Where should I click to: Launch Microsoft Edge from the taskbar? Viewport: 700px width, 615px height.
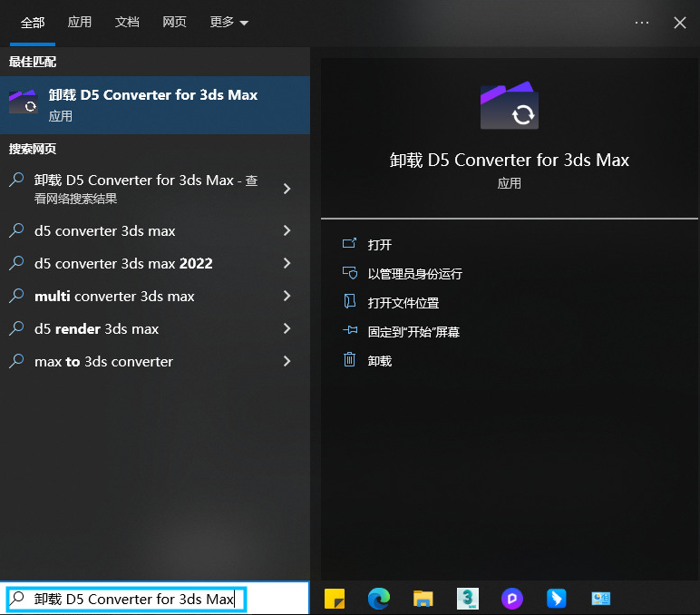tap(379, 599)
